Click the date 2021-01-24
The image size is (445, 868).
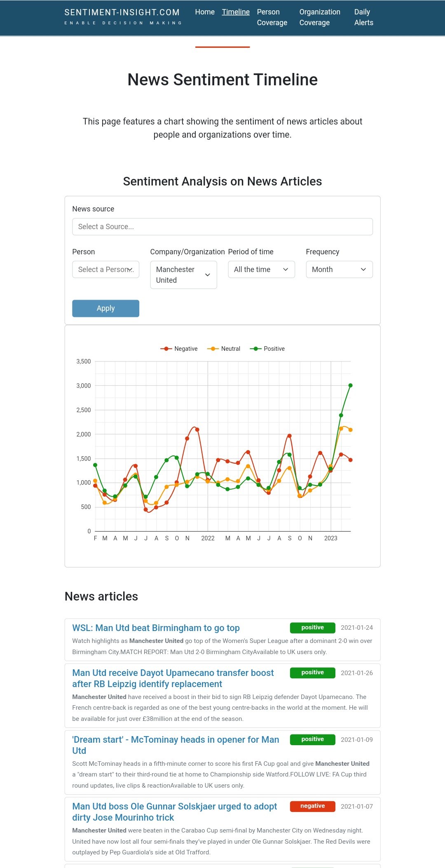(x=357, y=627)
